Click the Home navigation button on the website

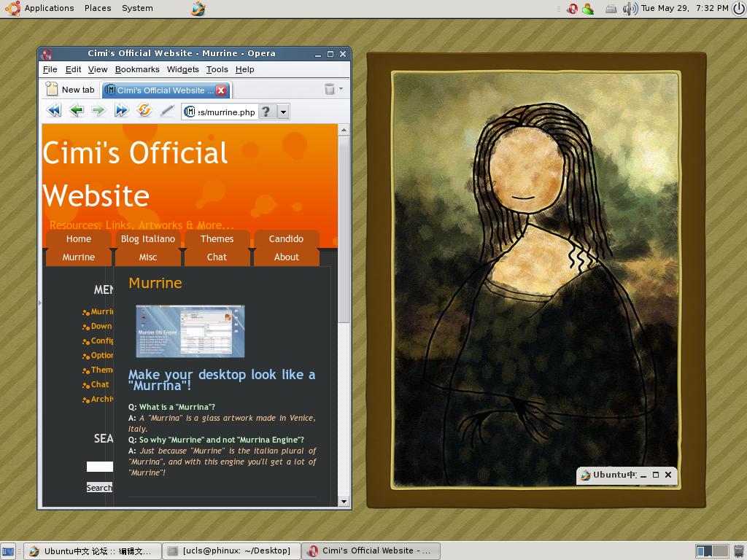79,239
